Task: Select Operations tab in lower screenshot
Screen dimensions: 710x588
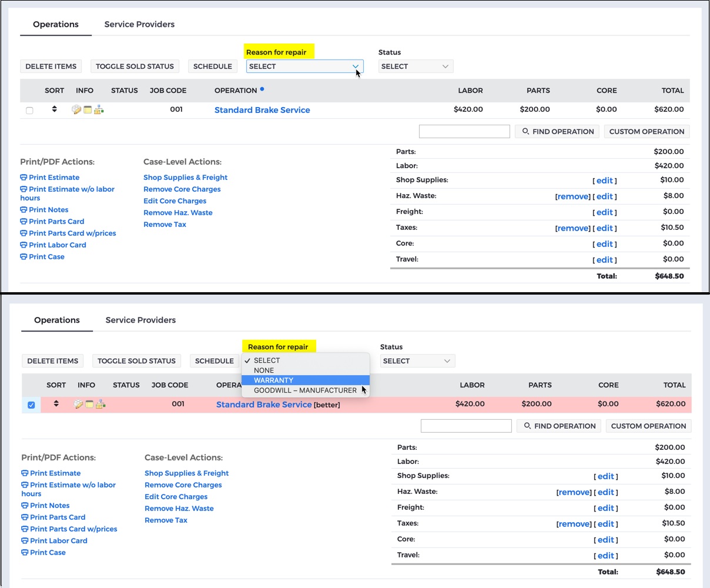Action: click(x=57, y=320)
